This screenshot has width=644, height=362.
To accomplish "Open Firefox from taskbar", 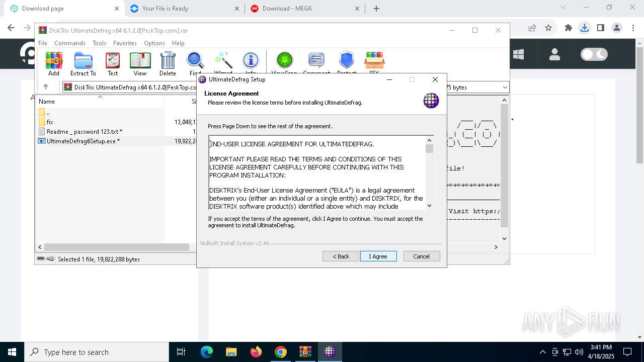I will click(x=256, y=352).
